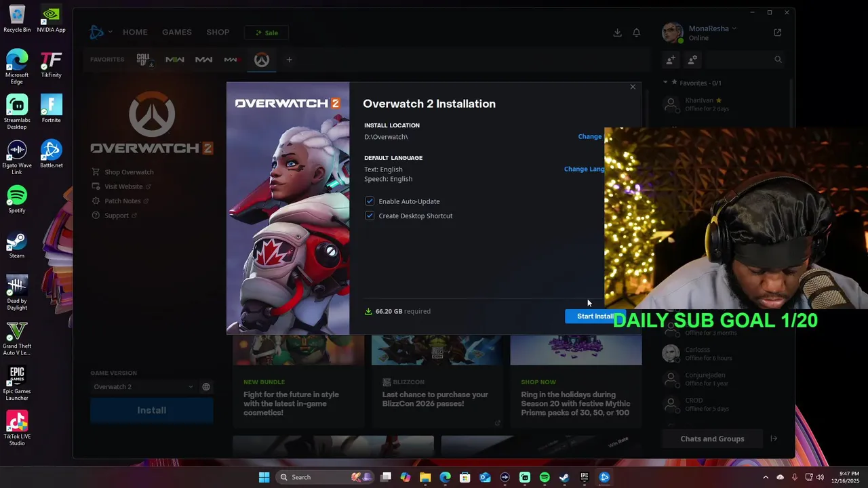Open File Explorer from taskbar
This screenshot has width=868, height=488.
[425, 477]
